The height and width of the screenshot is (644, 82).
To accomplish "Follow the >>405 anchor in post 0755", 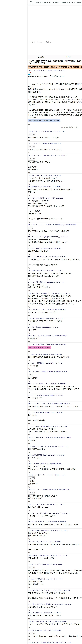I will [32, 147].
